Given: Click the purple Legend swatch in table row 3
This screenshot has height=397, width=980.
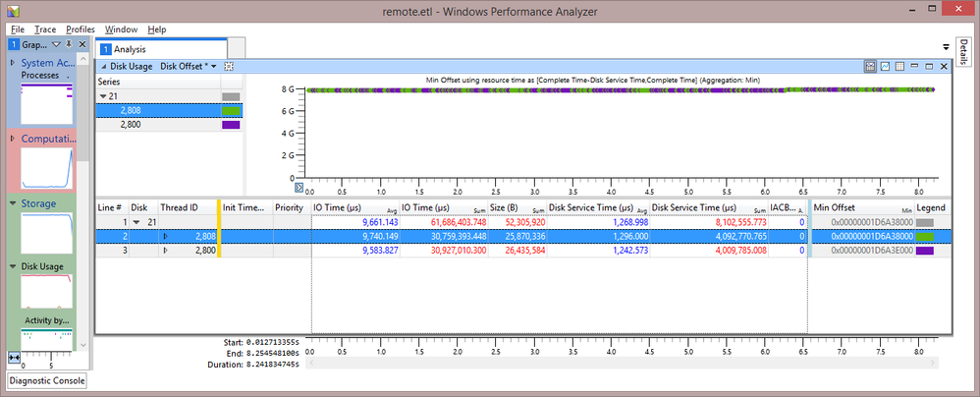Looking at the screenshot, I should click(925, 250).
